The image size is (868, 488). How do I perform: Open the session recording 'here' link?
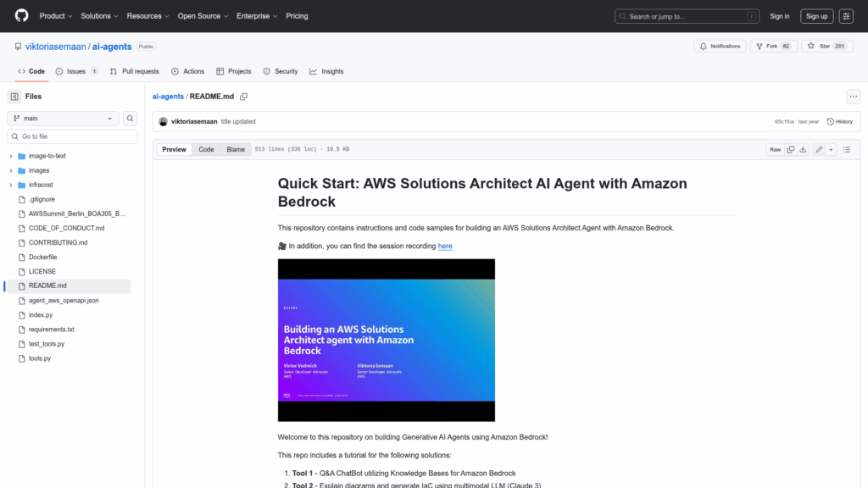pyautogui.click(x=445, y=246)
